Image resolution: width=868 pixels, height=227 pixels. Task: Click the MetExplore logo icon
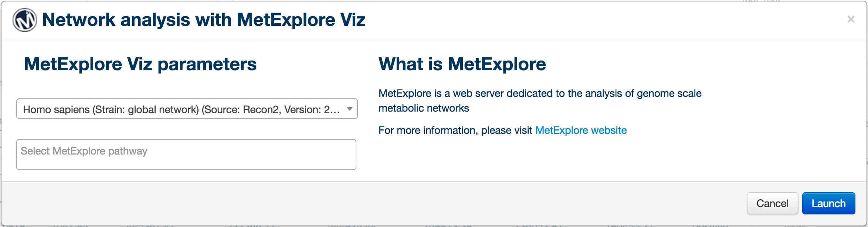[x=25, y=20]
